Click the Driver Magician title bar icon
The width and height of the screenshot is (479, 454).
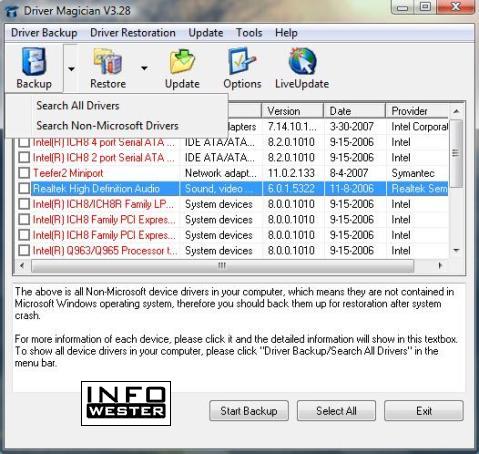[x=12, y=11]
